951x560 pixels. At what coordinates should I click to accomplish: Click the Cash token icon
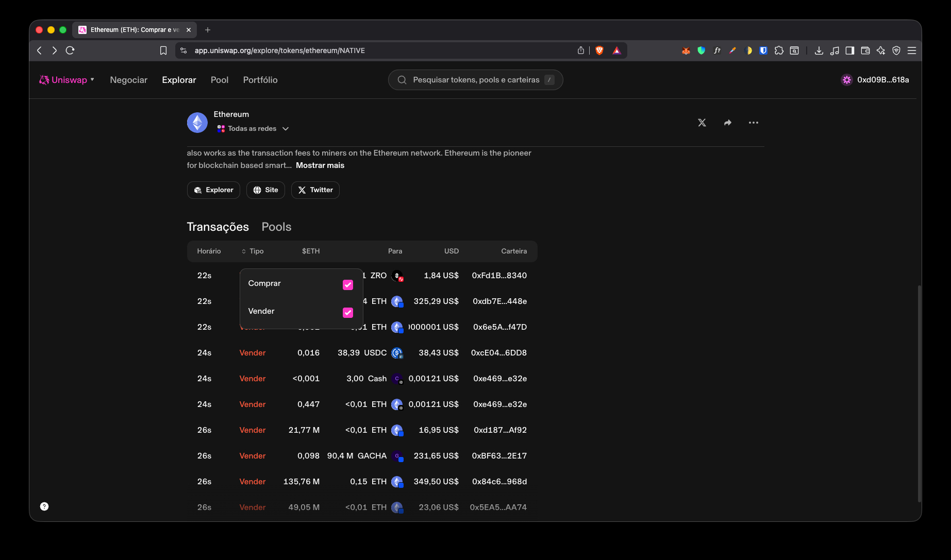(397, 379)
